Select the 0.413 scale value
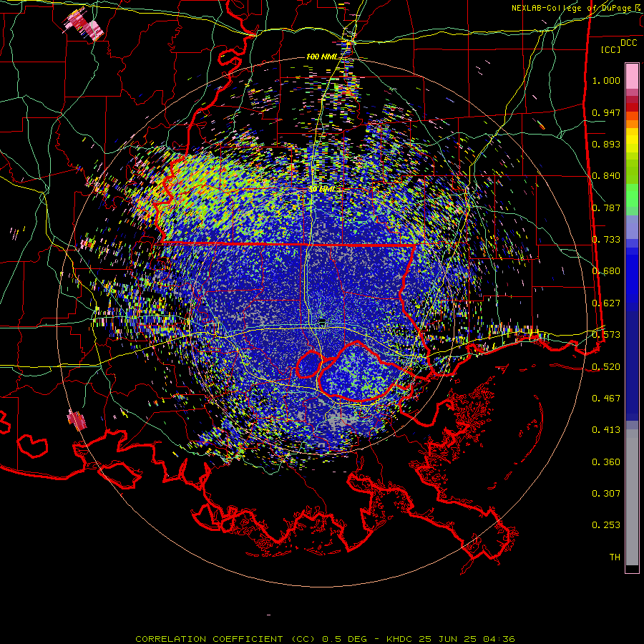644x644 pixels. 606,430
